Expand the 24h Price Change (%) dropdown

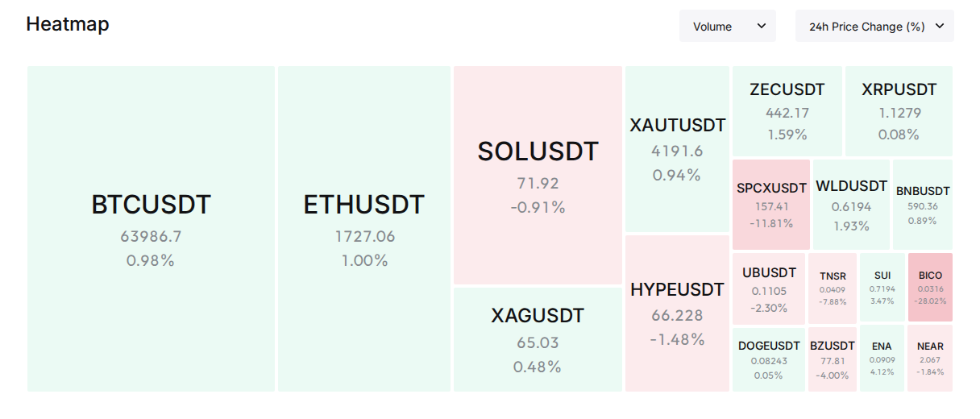pos(874,26)
